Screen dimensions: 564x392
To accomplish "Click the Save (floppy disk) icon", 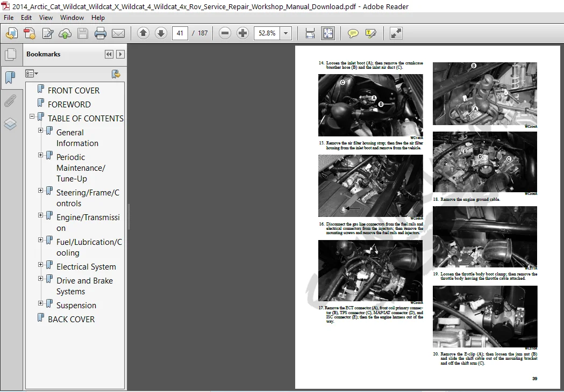I will click(83, 33).
